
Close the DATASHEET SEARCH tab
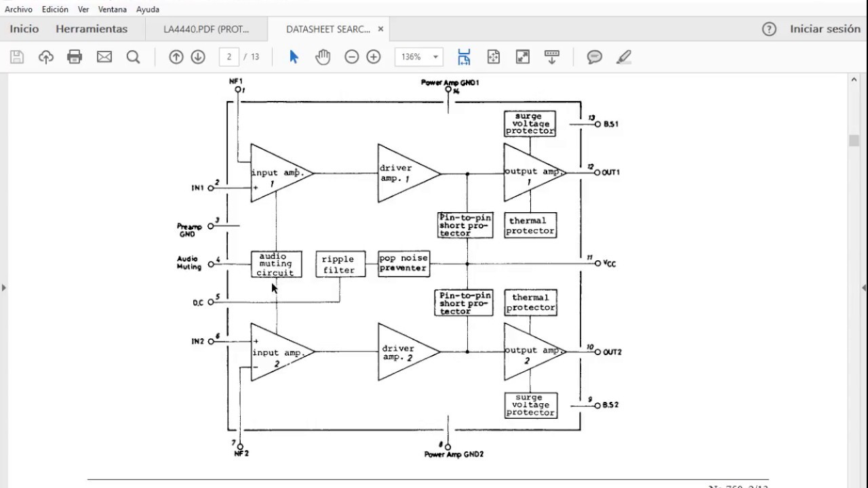(x=380, y=29)
